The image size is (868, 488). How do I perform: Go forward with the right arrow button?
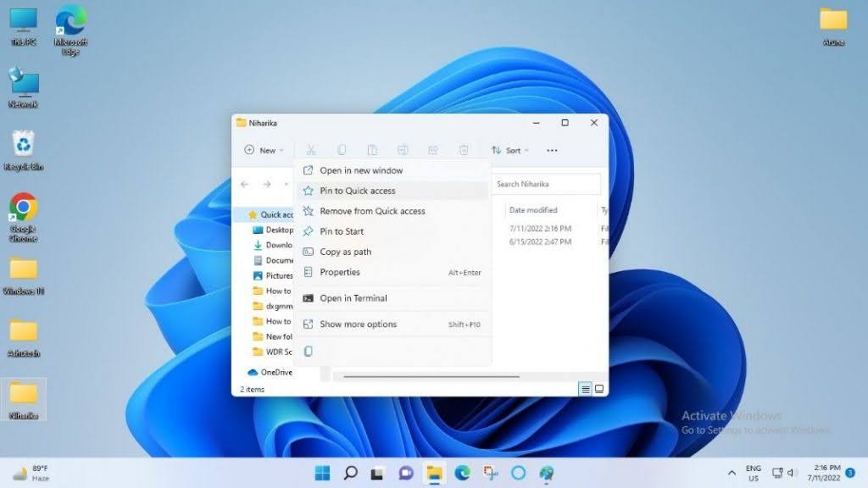click(267, 184)
